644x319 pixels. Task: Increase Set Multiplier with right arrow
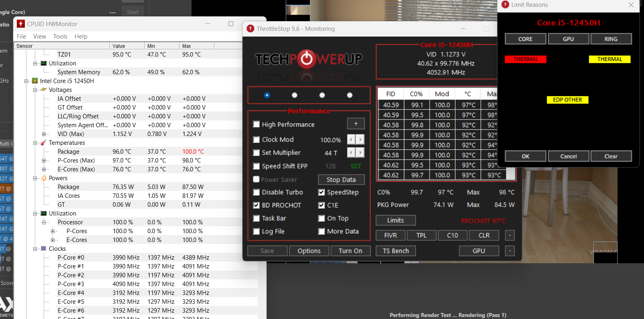360,153
